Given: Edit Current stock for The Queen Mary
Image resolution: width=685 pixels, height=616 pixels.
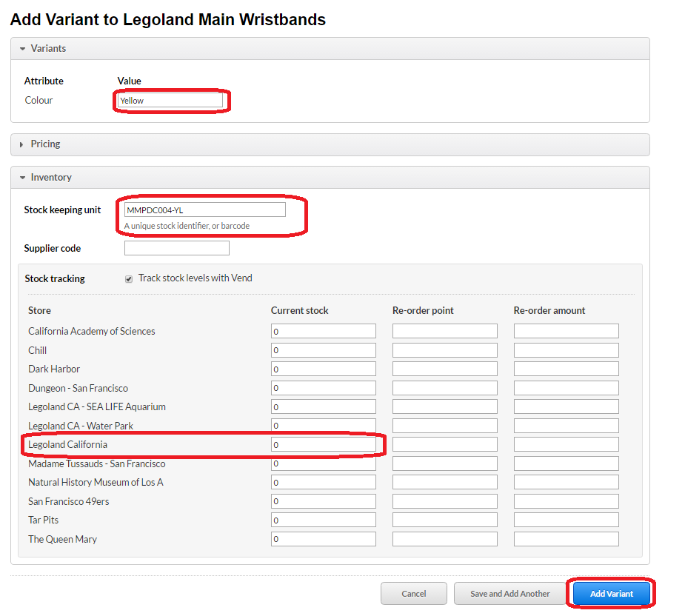Looking at the screenshot, I should 324,539.
